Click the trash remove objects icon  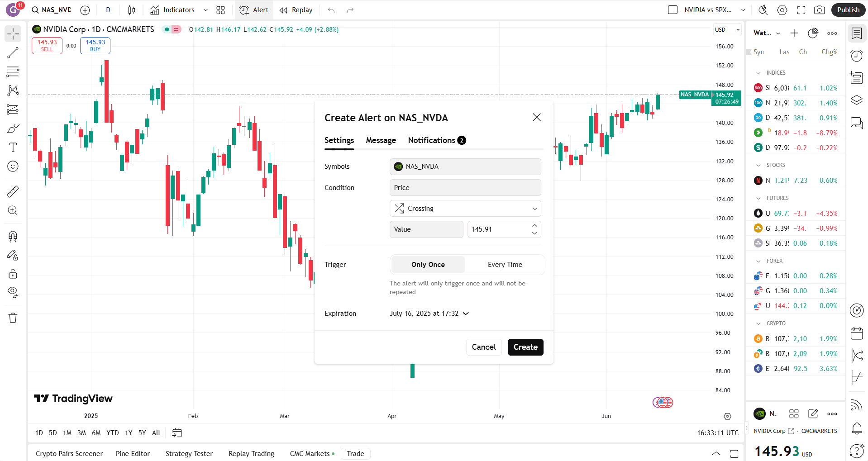tap(13, 318)
